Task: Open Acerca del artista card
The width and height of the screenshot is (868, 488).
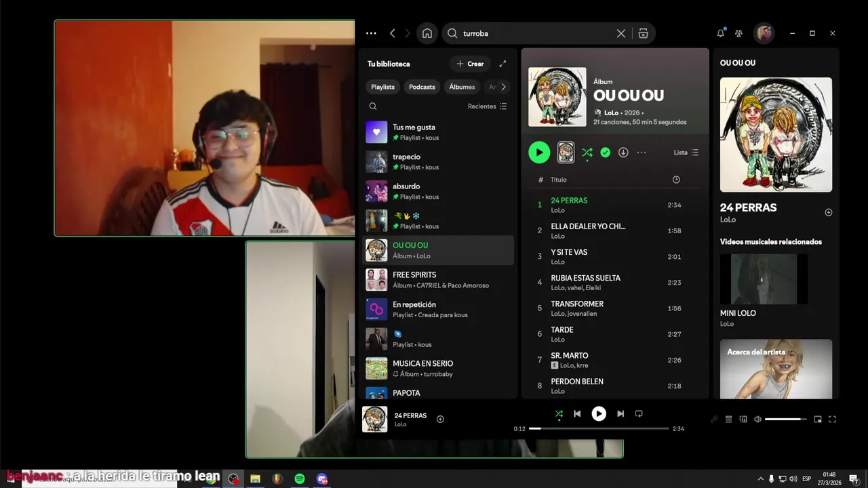Action: [x=776, y=369]
